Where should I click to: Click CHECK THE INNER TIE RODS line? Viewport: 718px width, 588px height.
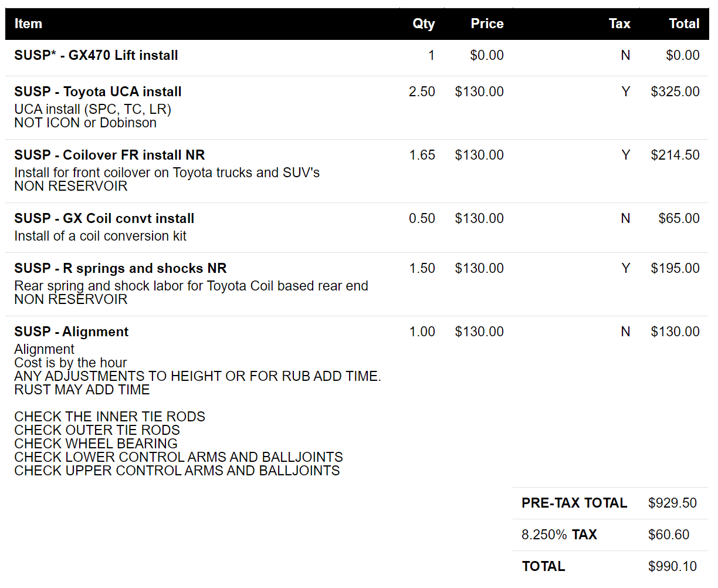[x=110, y=417]
